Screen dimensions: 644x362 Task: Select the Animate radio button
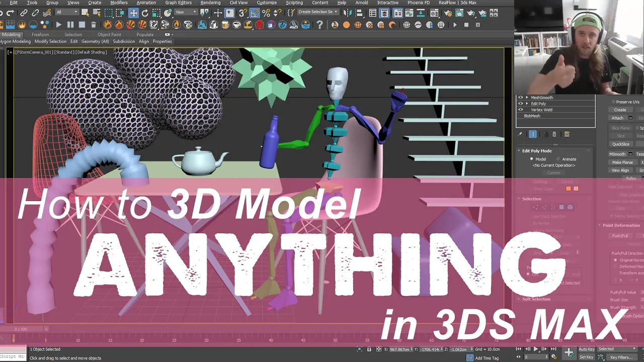558,159
